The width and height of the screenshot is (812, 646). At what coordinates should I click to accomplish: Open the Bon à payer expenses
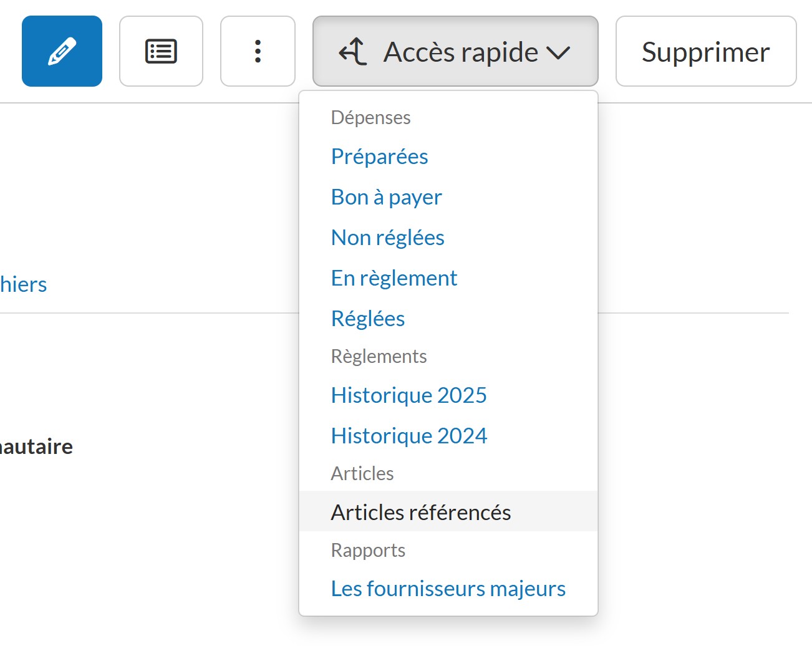click(x=386, y=197)
